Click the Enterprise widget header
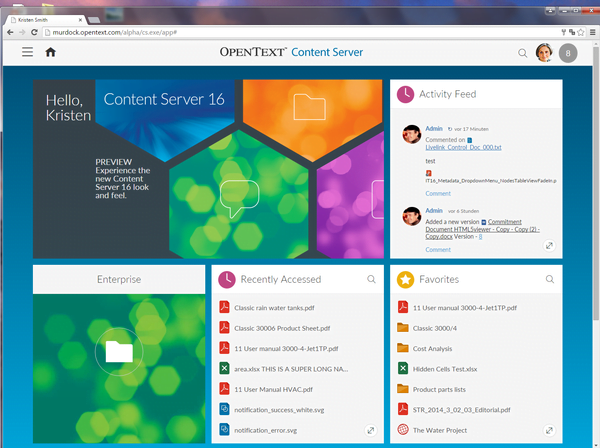The image size is (600, 448). coord(119,279)
